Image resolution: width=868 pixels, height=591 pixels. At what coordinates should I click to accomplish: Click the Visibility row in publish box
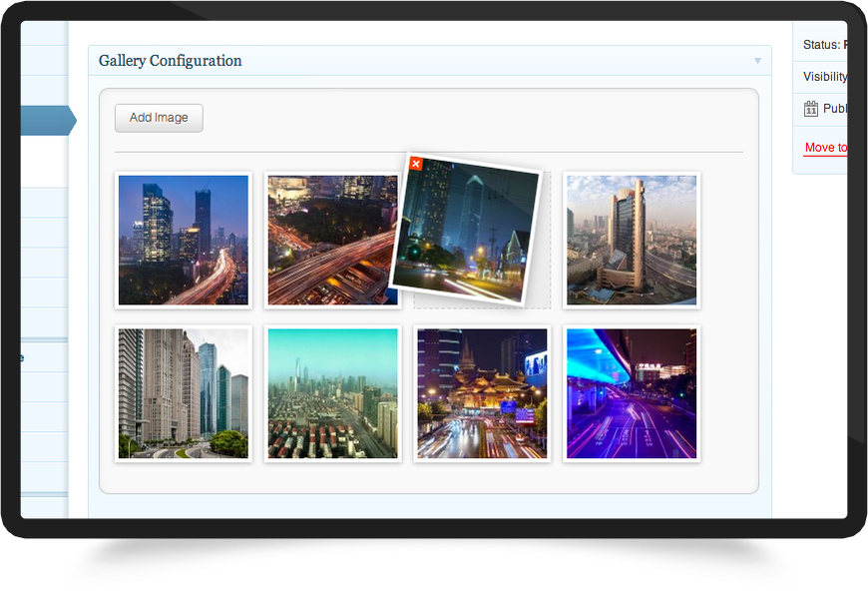pyautogui.click(x=824, y=77)
